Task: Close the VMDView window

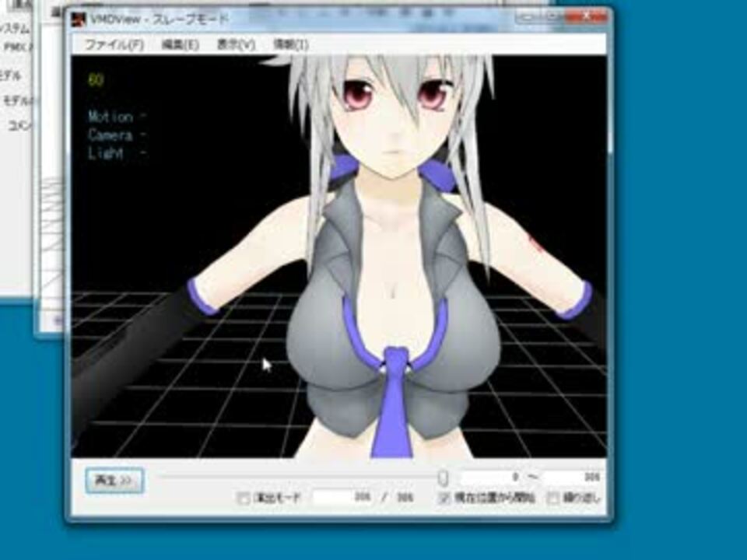Action: (587, 16)
